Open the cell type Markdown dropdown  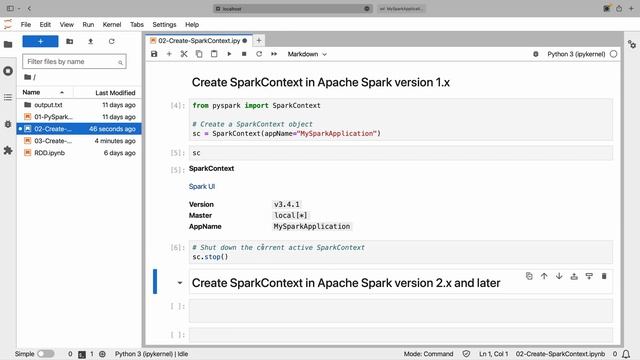coord(307,54)
